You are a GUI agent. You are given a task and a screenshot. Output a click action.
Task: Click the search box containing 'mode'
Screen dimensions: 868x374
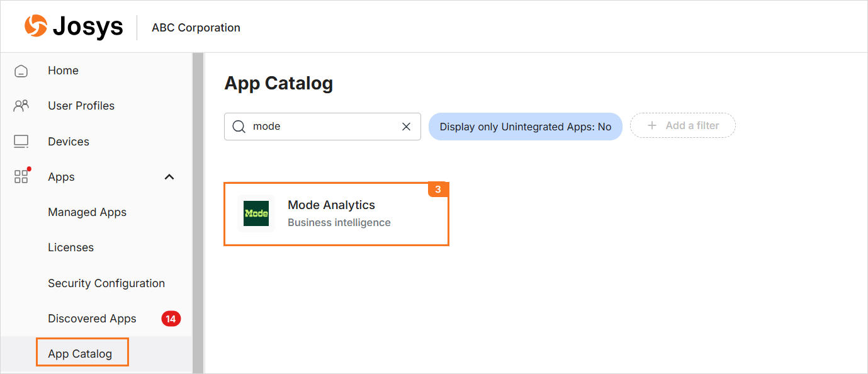322,127
